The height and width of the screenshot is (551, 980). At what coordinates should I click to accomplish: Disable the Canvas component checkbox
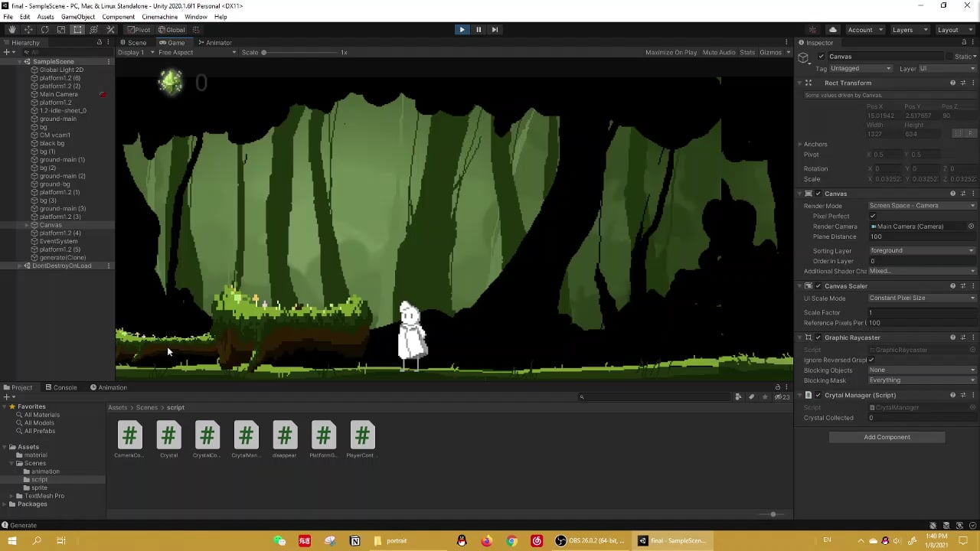pos(818,194)
